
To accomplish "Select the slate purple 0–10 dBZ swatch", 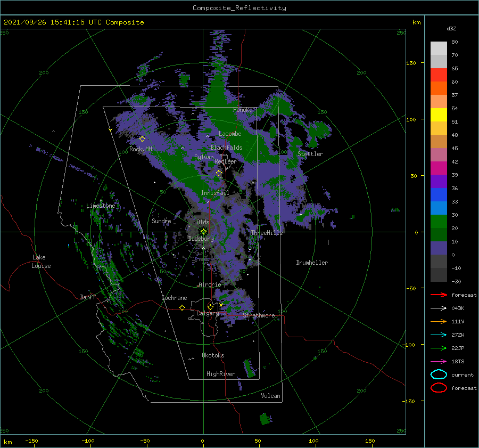I will [x=439, y=248].
